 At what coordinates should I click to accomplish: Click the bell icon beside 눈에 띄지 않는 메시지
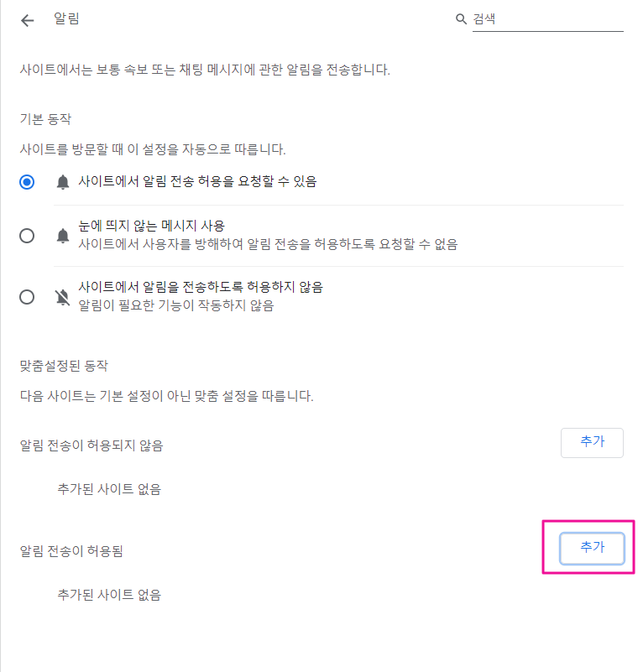[63, 236]
